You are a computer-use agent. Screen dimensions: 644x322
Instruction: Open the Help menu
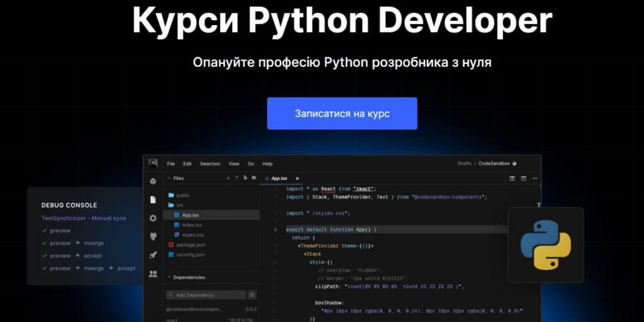267,164
